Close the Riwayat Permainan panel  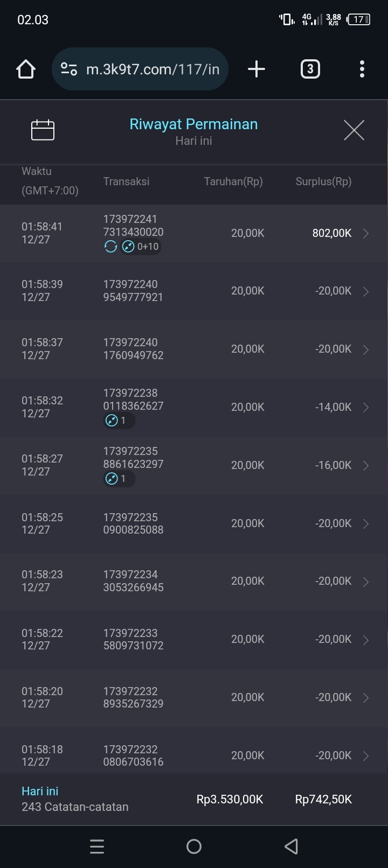(354, 130)
